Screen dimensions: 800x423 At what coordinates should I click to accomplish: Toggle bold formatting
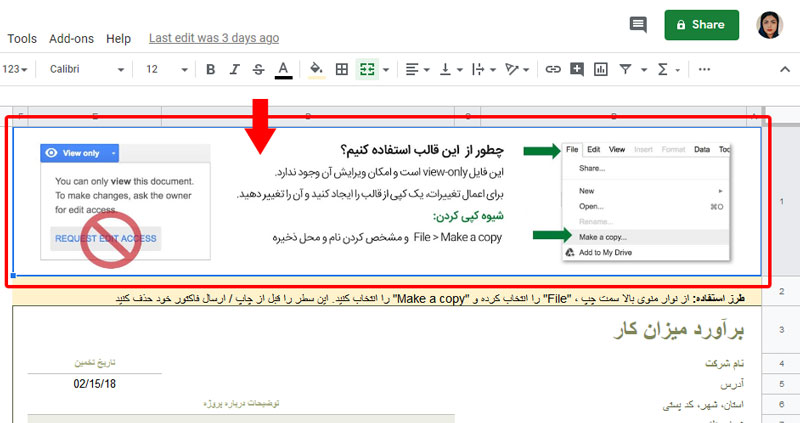(210, 69)
